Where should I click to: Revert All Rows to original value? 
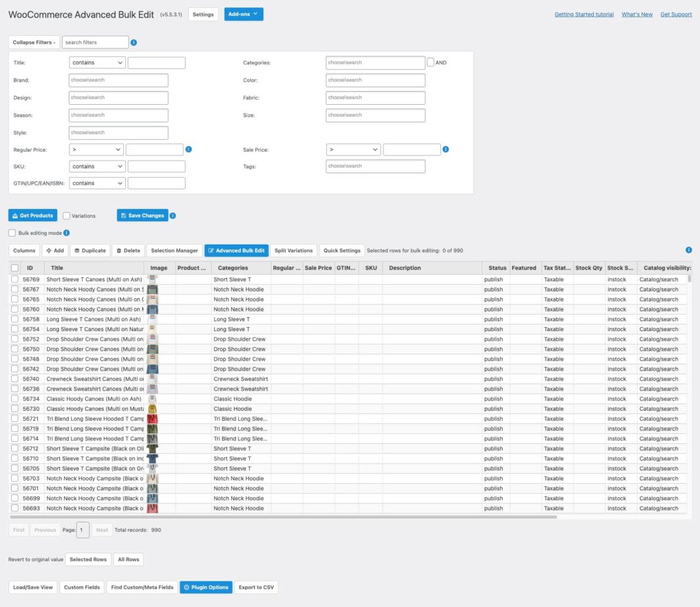pos(128,559)
